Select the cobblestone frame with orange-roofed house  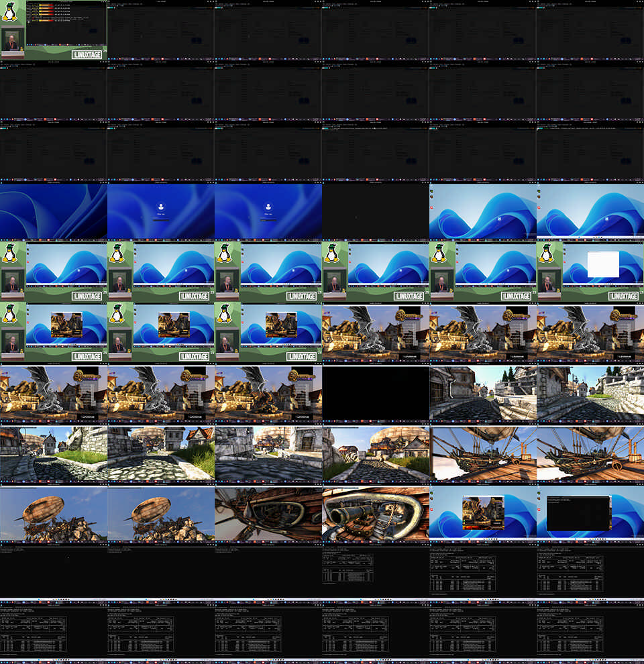pos(161,453)
